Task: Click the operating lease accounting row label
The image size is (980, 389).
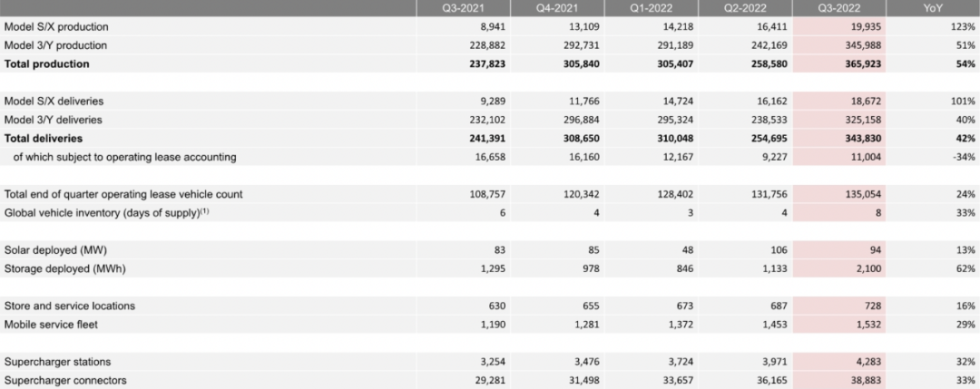Action: point(124,157)
